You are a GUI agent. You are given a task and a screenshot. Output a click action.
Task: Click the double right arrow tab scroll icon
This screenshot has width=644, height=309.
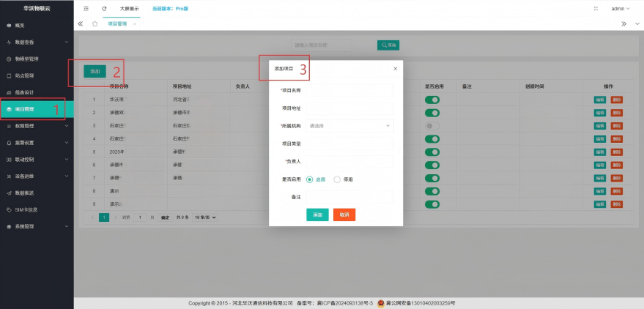(x=623, y=23)
